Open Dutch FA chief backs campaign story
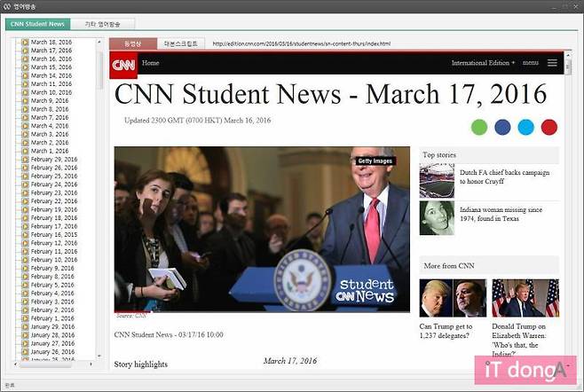 coord(505,176)
